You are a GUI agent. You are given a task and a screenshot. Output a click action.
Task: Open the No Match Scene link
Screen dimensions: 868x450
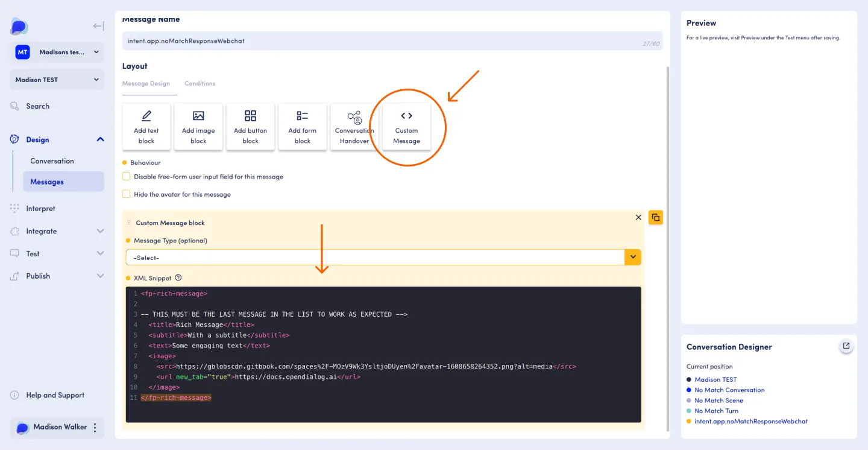(x=719, y=401)
